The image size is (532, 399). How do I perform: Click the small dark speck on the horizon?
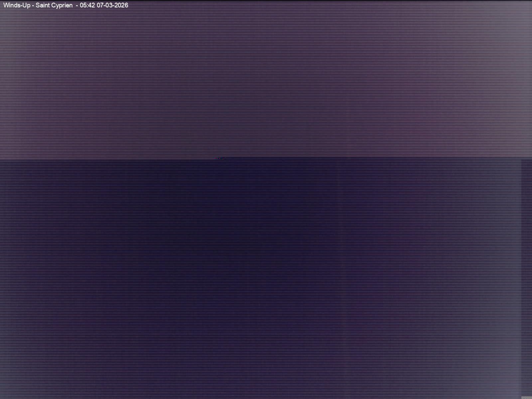coord(219,158)
